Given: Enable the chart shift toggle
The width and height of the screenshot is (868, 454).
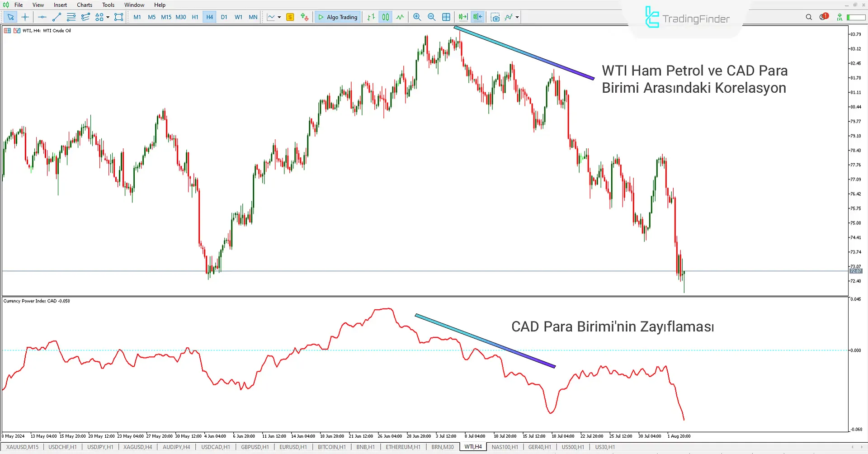Looking at the screenshot, I should point(477,17).
